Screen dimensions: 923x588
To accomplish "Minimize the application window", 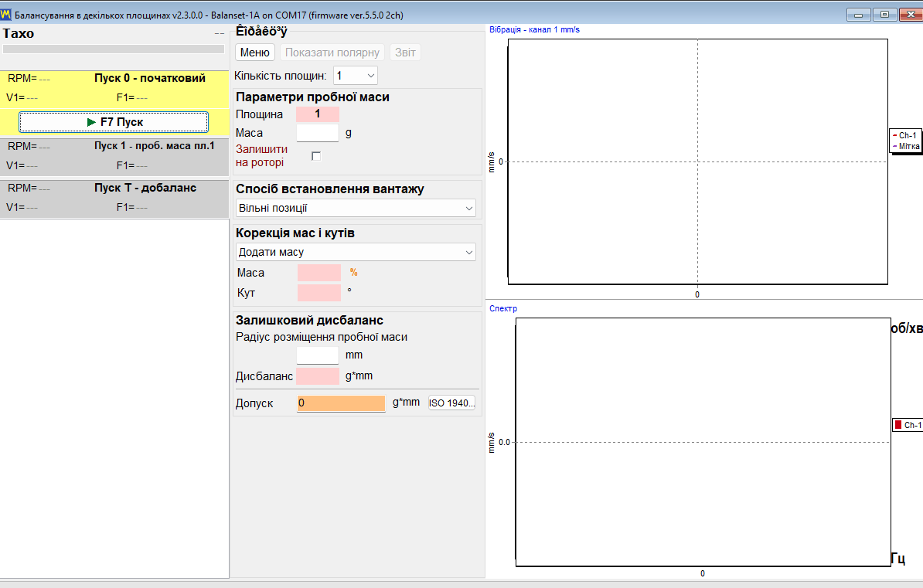I will tap(859, 14).
